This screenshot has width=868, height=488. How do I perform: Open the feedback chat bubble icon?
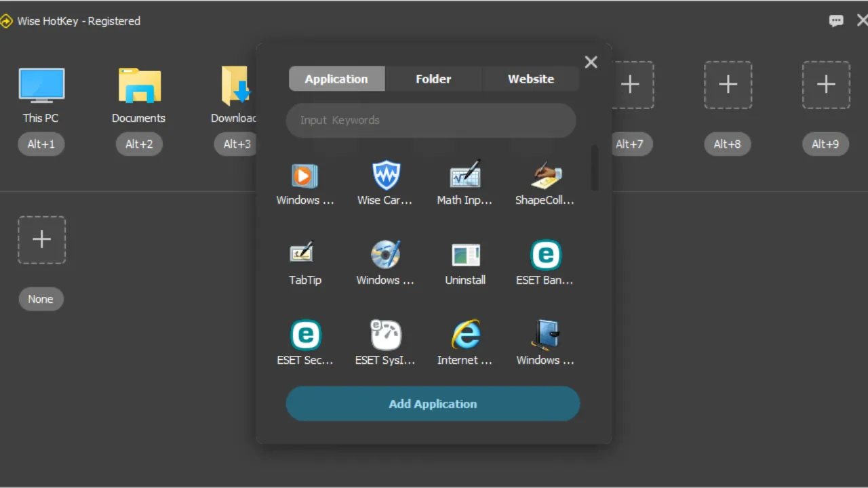tap(836, 21)
